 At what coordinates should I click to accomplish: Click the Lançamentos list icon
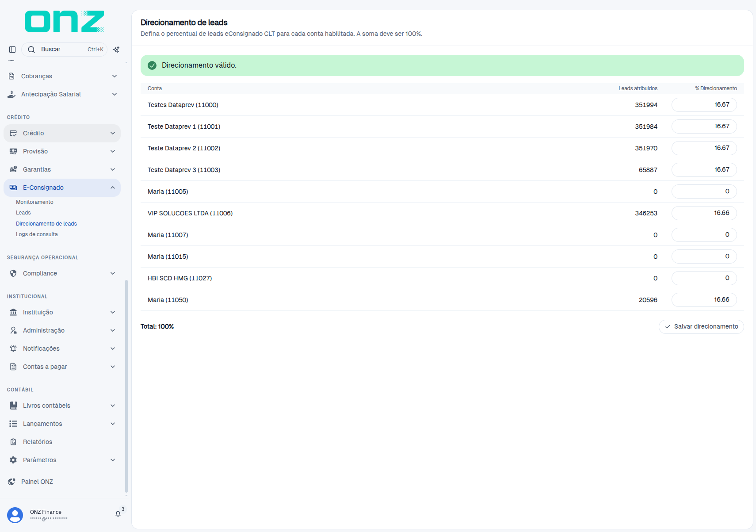(x=13, y=424)
